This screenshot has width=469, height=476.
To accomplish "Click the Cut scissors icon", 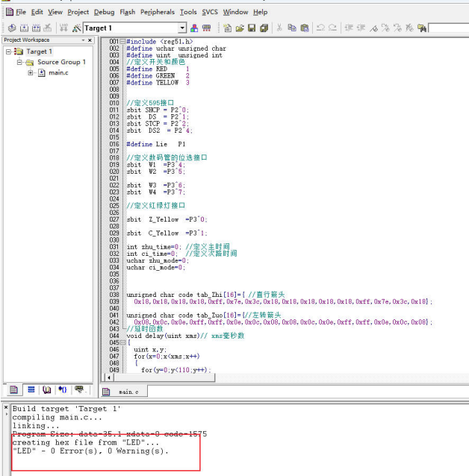I will [x=279, y=28].
